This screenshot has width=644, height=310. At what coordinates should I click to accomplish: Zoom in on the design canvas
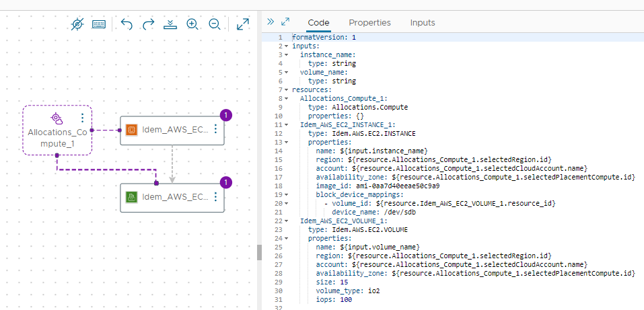pos(192,24)
